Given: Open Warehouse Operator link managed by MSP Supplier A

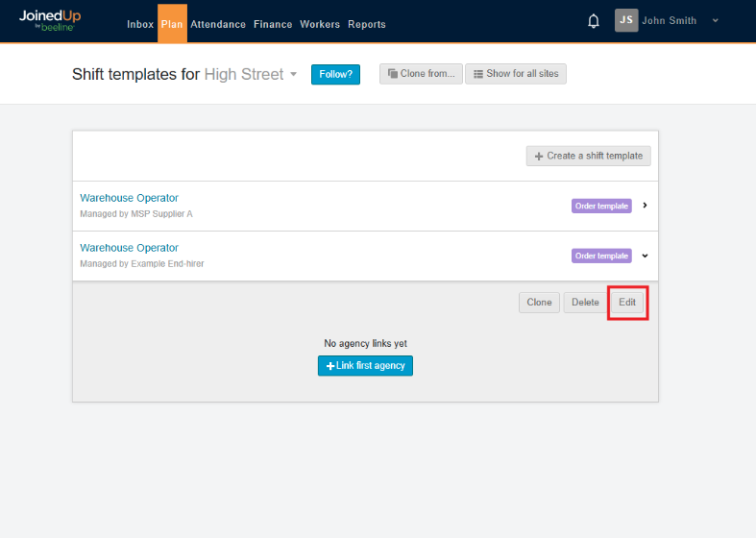Looking at the screenshot, I should pyautogui.click(x=129, y=199).
